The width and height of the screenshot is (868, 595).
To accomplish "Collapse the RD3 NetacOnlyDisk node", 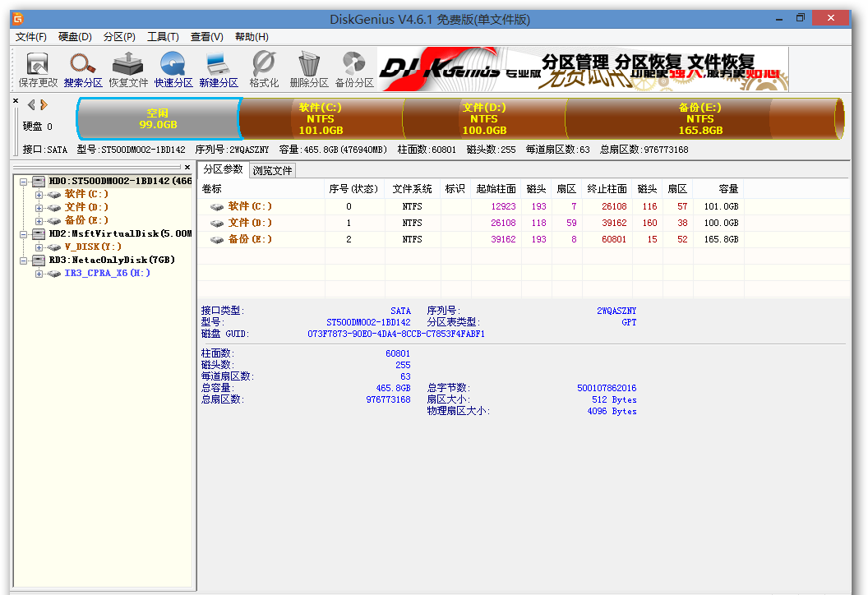I will pos(23,261).
